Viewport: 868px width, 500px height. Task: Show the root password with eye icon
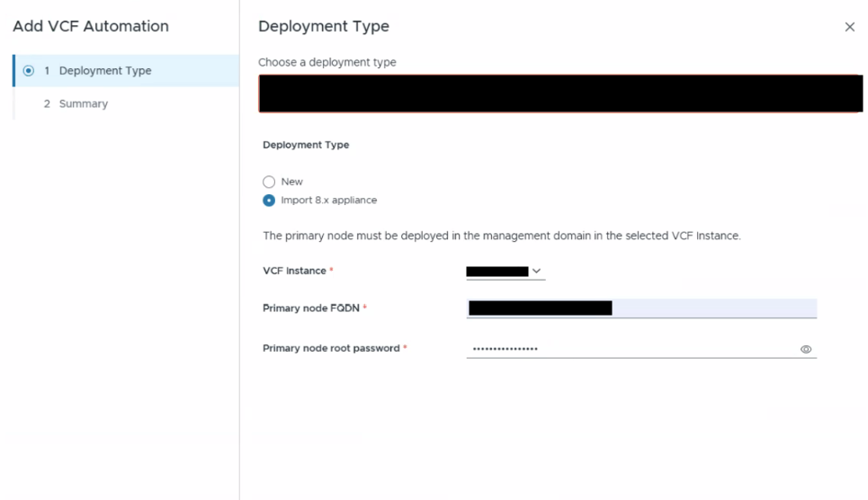pos(806,350)
